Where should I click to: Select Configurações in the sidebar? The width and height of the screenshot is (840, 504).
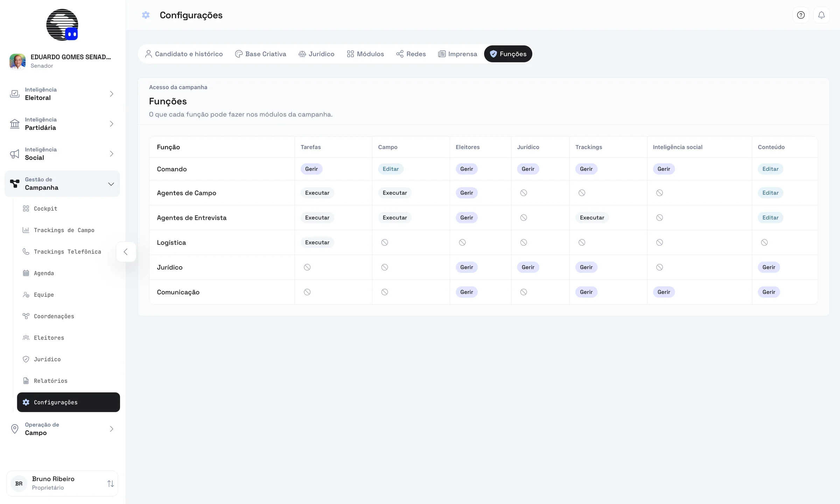point(68,402)
